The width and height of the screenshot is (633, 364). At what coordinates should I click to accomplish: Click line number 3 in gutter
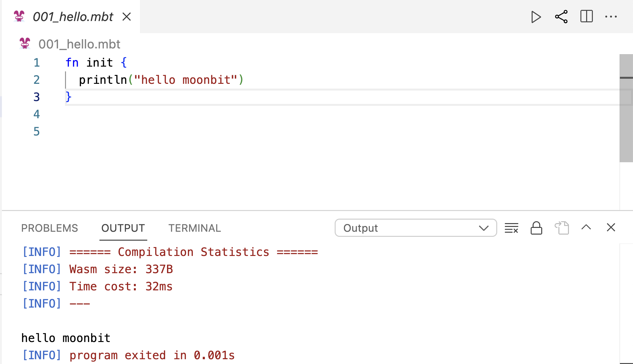click(37, 97)
